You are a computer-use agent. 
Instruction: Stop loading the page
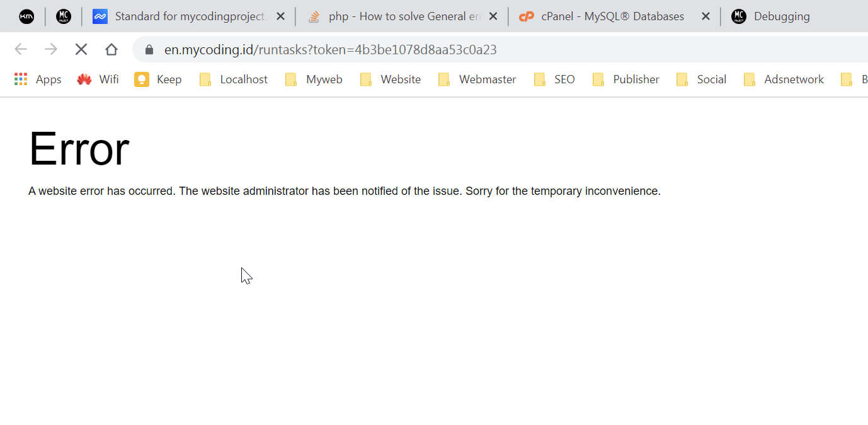[81, 49]
